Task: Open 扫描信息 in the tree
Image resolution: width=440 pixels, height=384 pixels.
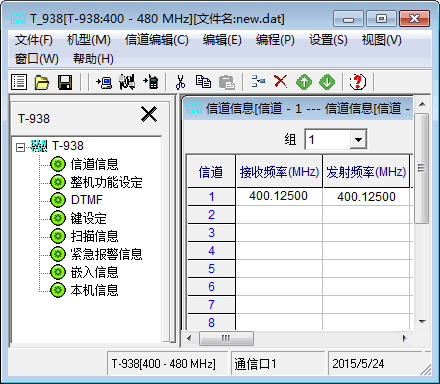Action: click(x=94, y=236)
